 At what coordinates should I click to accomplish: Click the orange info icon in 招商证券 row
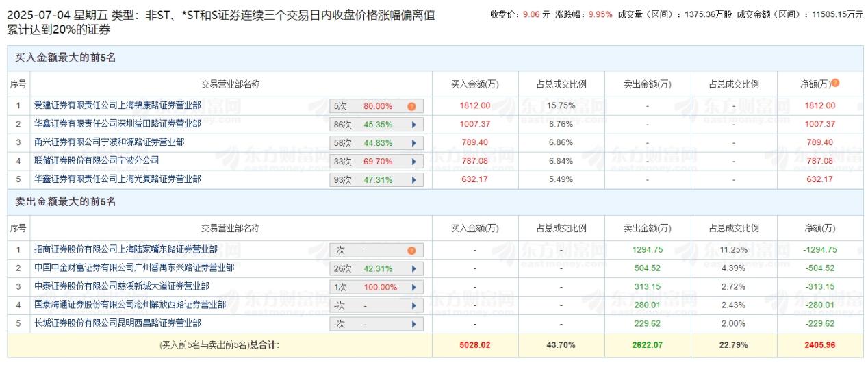point(411,251)
